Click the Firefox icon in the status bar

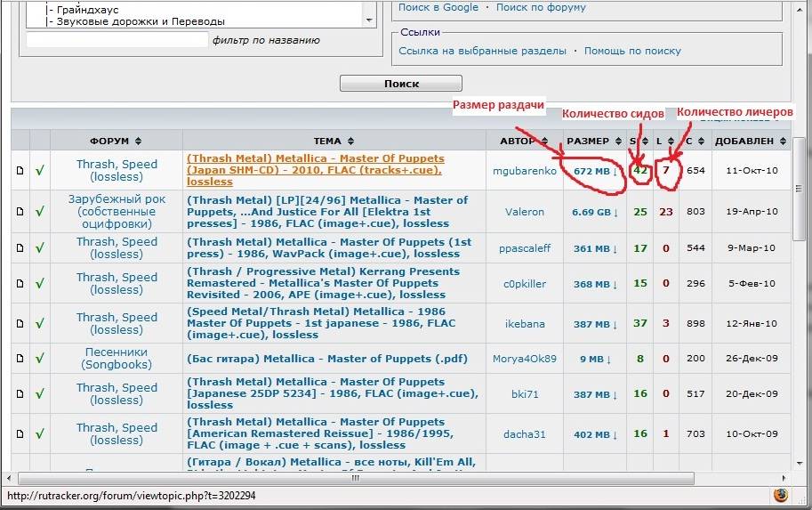pos(780,495)
